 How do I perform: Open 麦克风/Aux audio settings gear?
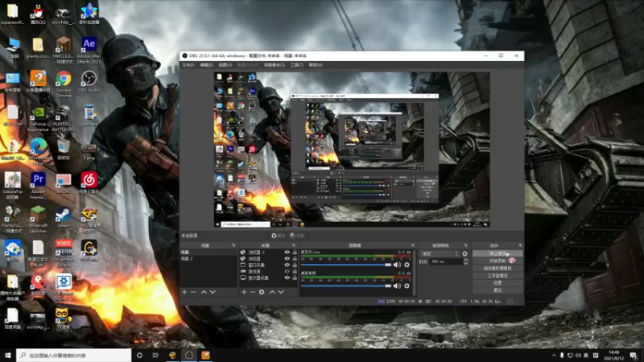point(407,265)
